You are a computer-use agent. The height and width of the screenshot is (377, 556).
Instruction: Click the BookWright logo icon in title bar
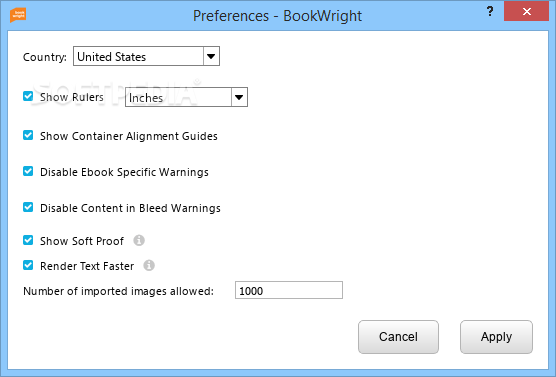coord(18,15)
